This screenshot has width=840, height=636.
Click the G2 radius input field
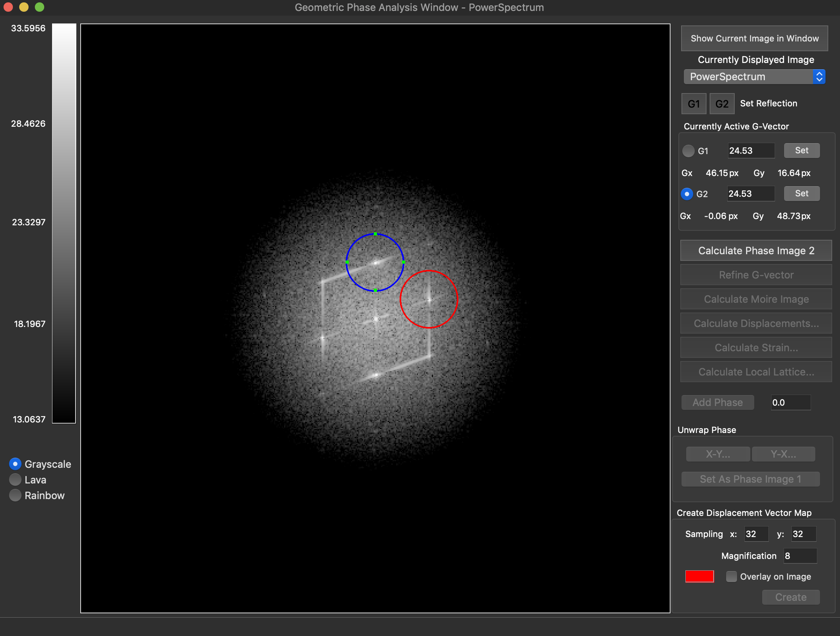click(751, 194)
